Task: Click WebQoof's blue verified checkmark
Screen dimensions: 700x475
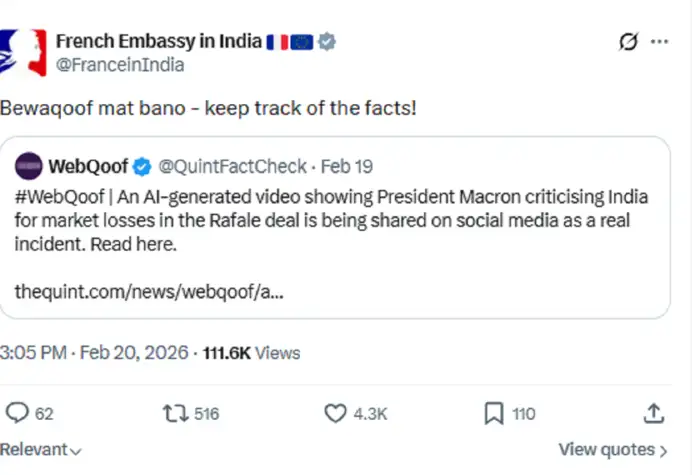Action: pos(142,165)
